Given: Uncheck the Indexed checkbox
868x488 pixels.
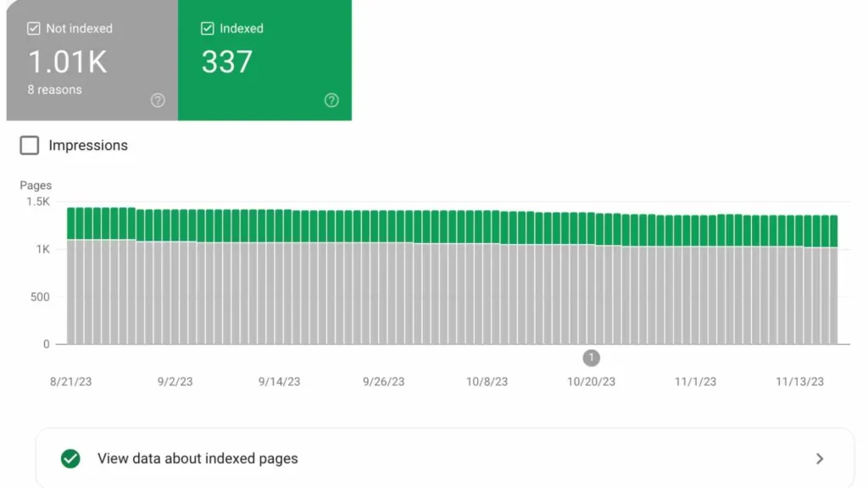Looking at the screenshot, I should click(208, 29).
